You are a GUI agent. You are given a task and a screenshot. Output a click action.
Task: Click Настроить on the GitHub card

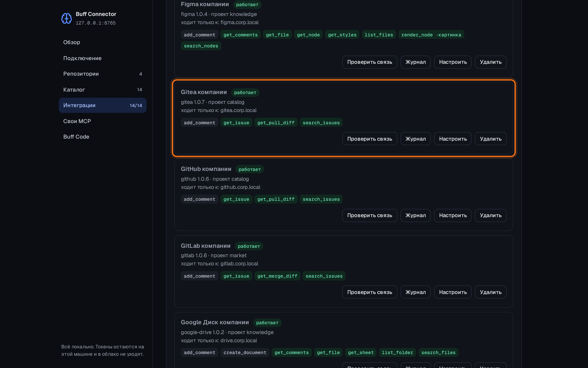[453, 215]
